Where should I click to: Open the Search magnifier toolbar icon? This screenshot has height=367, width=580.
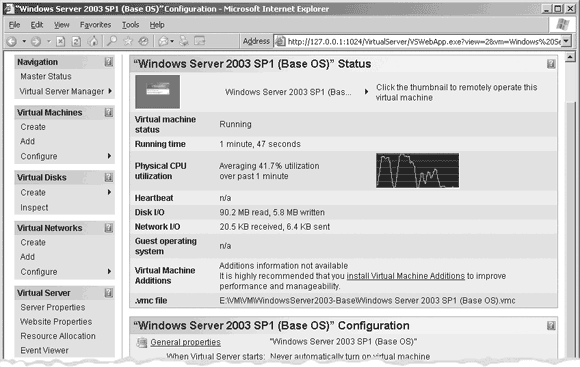[112, 41]
